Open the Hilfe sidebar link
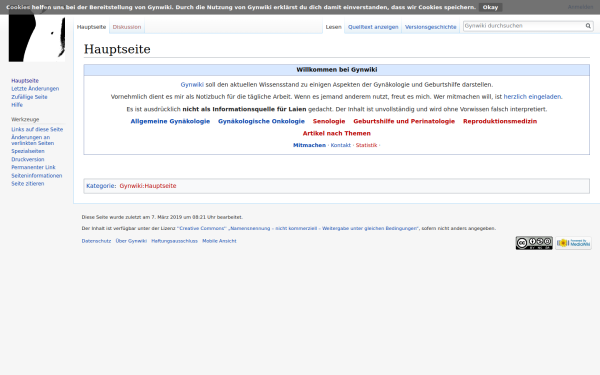 click(17, 105)
